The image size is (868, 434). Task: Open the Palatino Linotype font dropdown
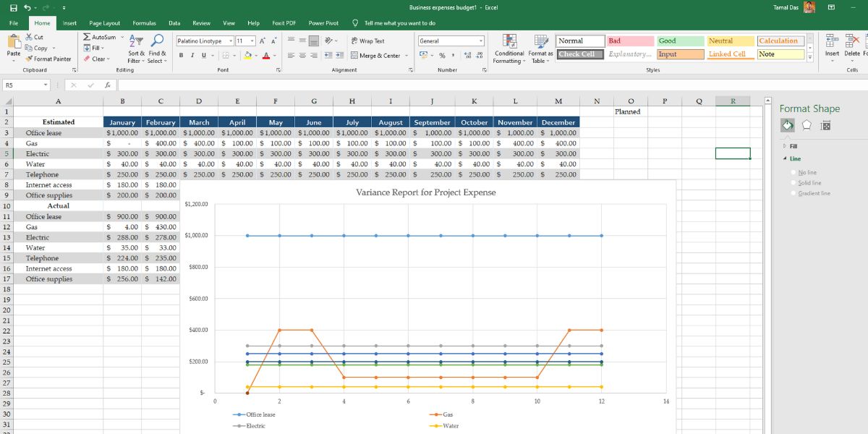pyautogui.click(x=231, y=41)
